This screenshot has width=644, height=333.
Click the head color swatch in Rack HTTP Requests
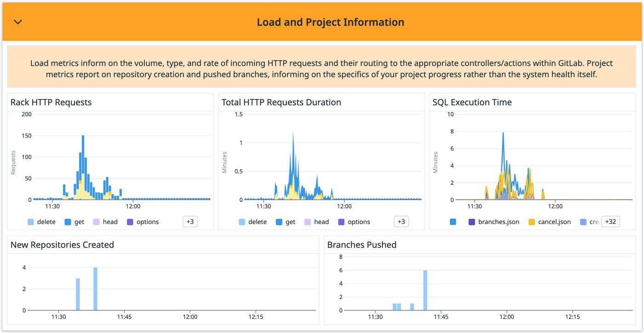click(x=96, y=222)
